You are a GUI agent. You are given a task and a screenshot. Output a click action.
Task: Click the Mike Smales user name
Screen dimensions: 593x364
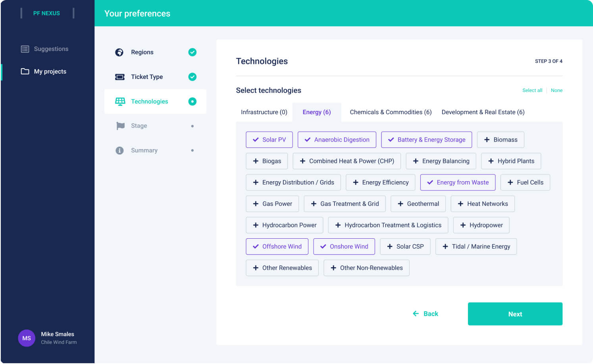[58, 334]
